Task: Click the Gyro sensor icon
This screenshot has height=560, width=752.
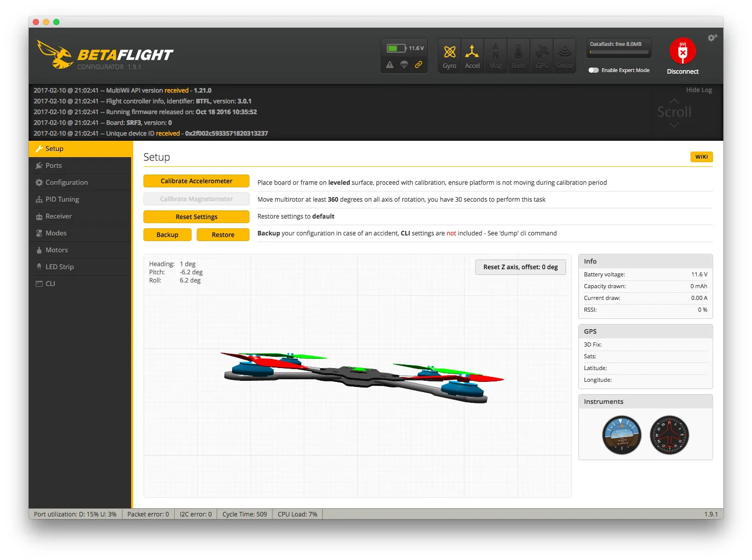Action: [x=449, y=56]
